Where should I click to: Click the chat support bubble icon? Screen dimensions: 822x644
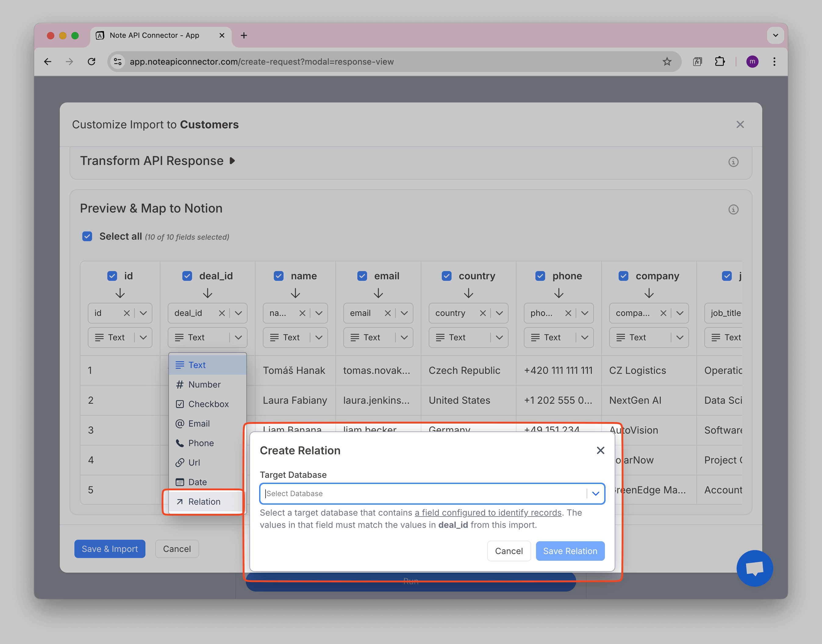755,568
